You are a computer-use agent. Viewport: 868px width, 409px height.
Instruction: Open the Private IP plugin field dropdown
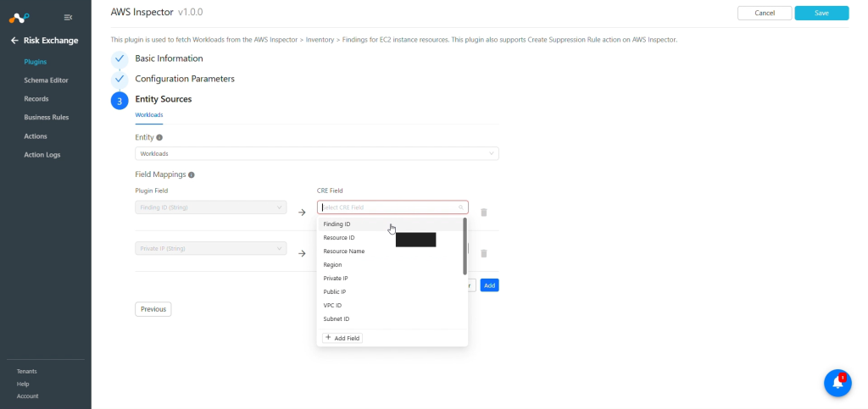(211, 248)
